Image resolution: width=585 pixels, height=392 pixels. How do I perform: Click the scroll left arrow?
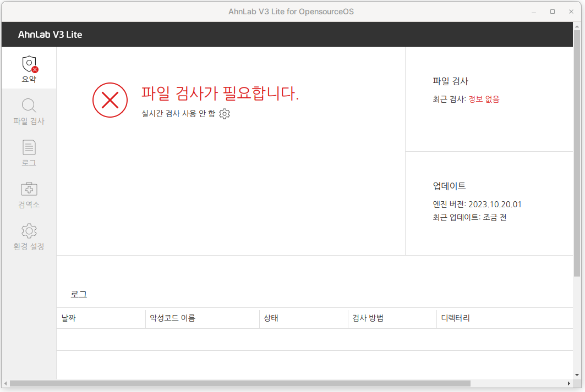[6, 383]
